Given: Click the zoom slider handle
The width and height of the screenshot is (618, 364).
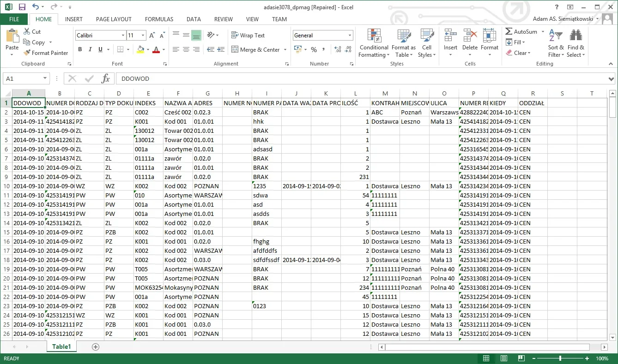Looking at the screenshot, I should (560, 358).
